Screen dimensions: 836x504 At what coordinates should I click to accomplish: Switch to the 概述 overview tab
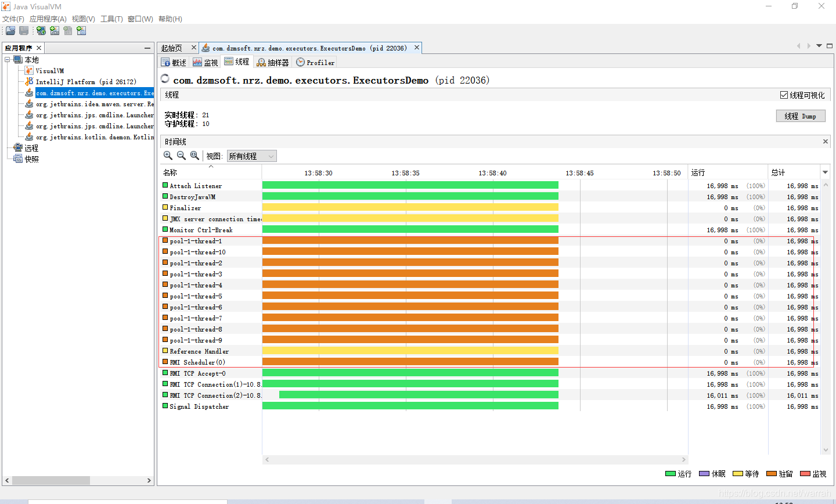coord(174,62)
